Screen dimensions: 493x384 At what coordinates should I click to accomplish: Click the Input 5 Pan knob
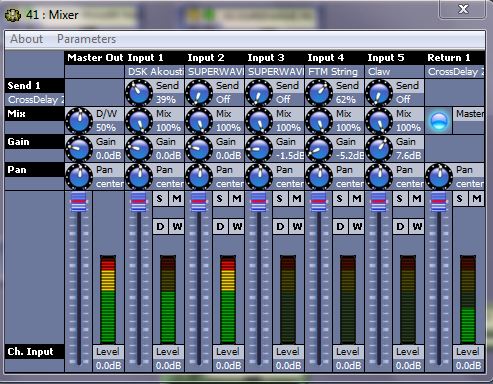click(379, 177)
